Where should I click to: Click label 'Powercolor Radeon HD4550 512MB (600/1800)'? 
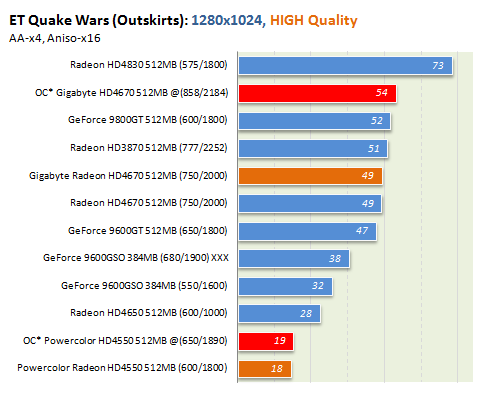pyautogui.click(x=122, y=368)
